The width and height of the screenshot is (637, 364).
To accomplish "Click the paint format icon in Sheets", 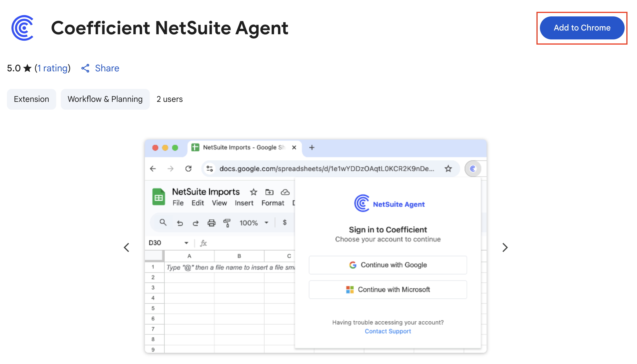I will click(x=227, y=223).
